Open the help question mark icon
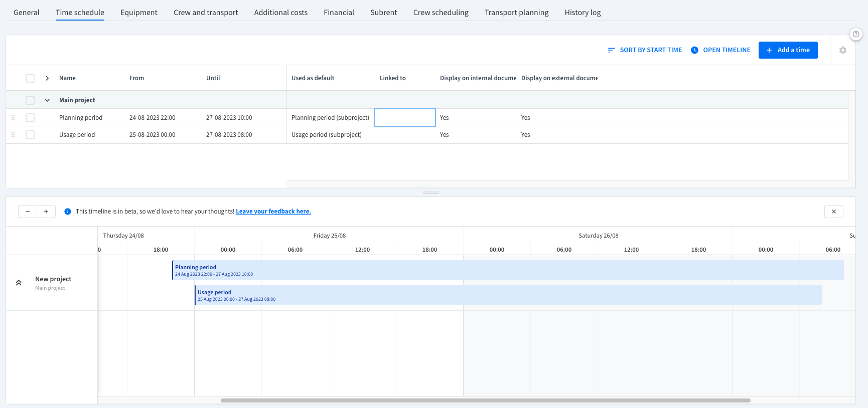Viewport: 868px width, 408px height. tap(856, 34)
